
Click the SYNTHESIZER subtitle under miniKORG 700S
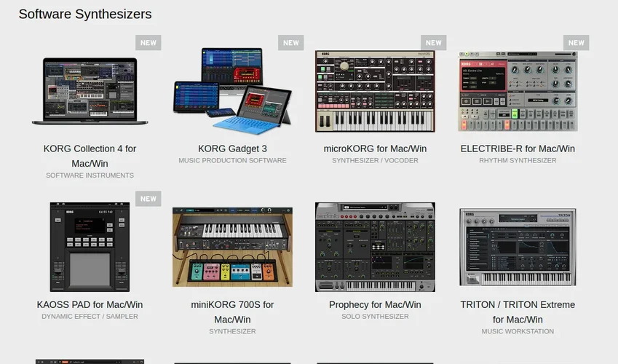coord(232,331)
